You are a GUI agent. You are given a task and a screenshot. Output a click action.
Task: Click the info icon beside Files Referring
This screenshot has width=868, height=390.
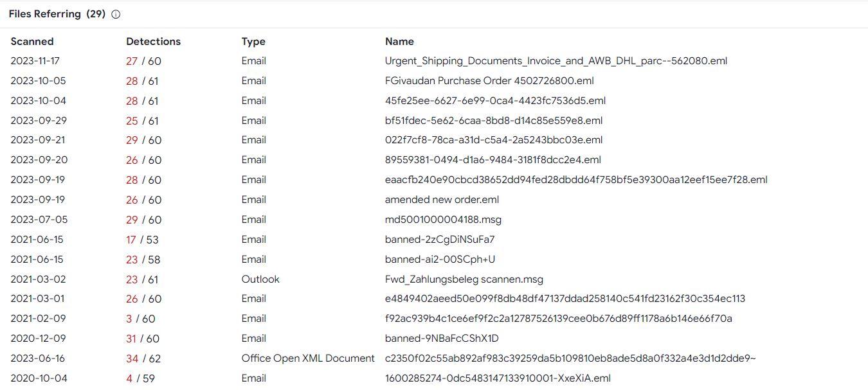[116, 14]
